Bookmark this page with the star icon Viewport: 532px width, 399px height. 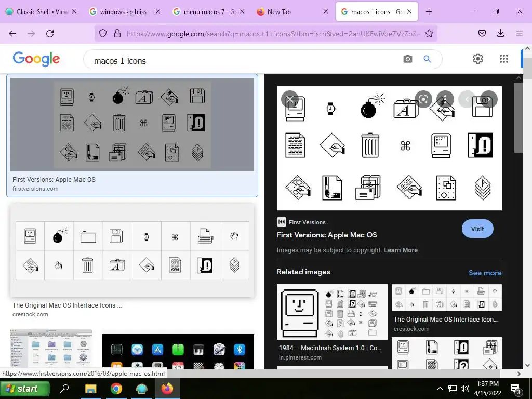pyautogui.click(x=429, y=33)
